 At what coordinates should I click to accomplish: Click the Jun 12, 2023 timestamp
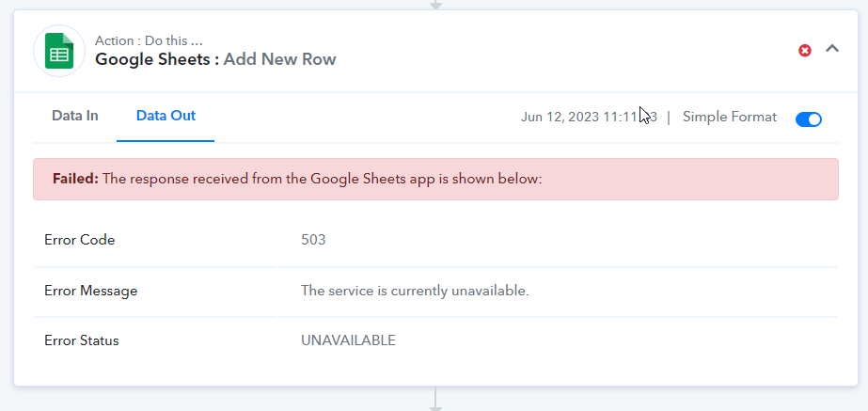[x=589, y=118]
